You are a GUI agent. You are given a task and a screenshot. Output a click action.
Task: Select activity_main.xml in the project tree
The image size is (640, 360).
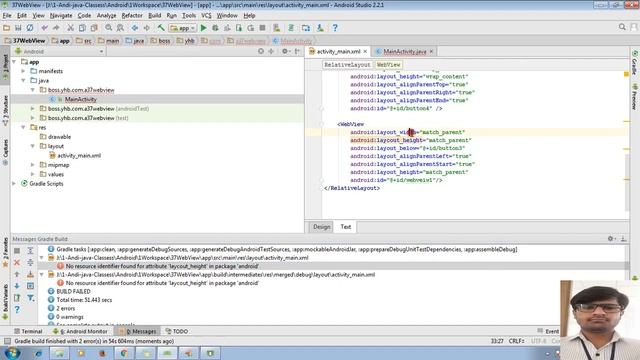79,156
